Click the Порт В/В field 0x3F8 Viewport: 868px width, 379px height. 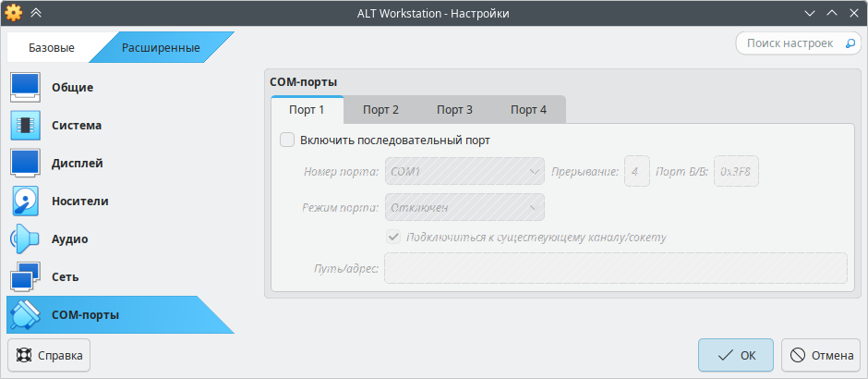tap(736, 172)
